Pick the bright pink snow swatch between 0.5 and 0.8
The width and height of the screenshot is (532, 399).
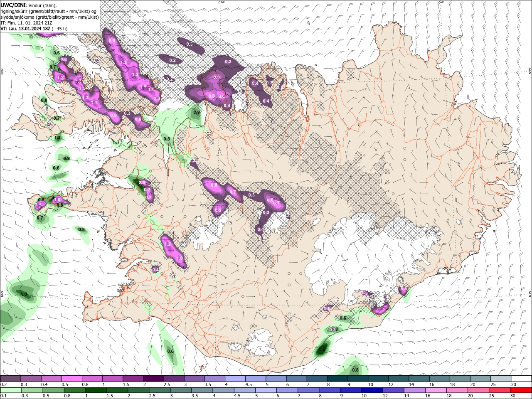[x=72, y=378]
